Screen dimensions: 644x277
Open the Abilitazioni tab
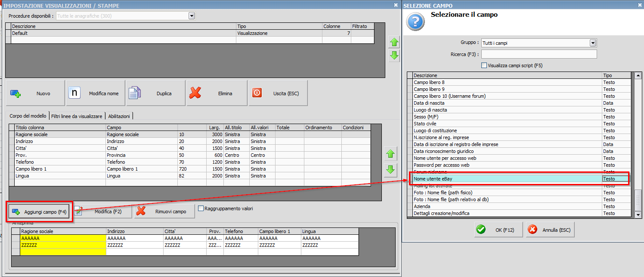119,116
